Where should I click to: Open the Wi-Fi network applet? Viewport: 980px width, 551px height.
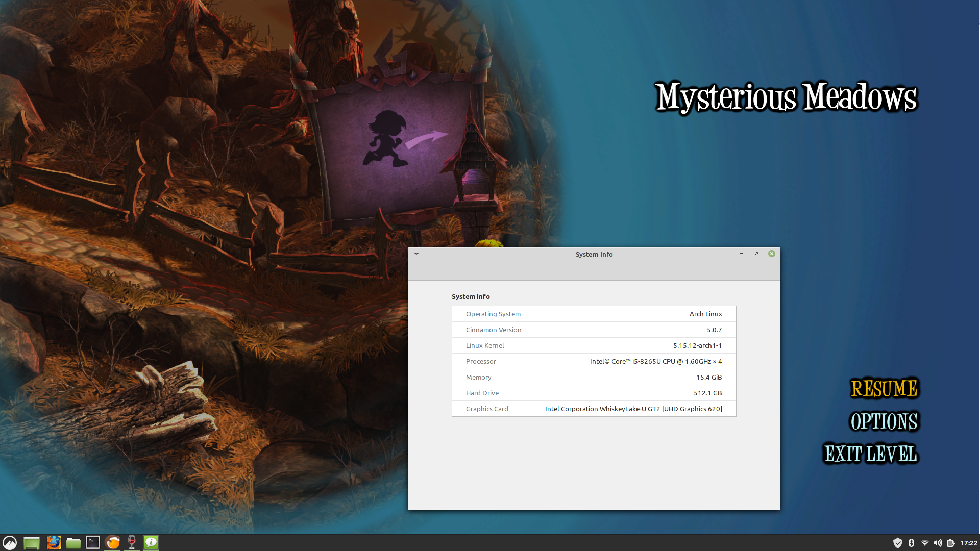(924, 543)
